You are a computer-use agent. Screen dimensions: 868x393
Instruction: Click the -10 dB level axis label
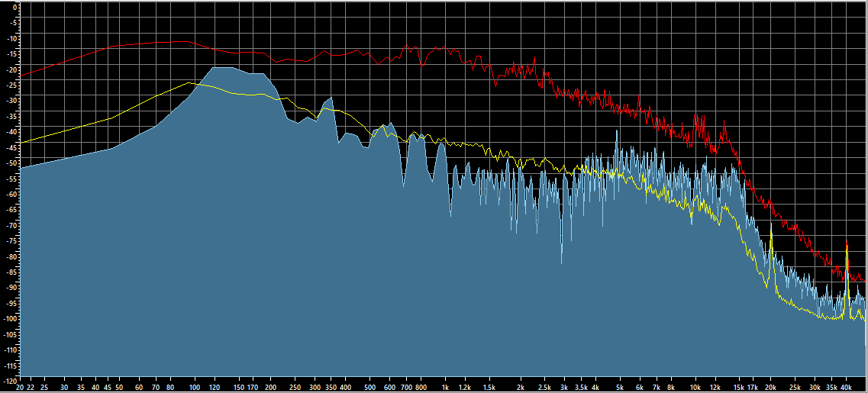[13, 40]
